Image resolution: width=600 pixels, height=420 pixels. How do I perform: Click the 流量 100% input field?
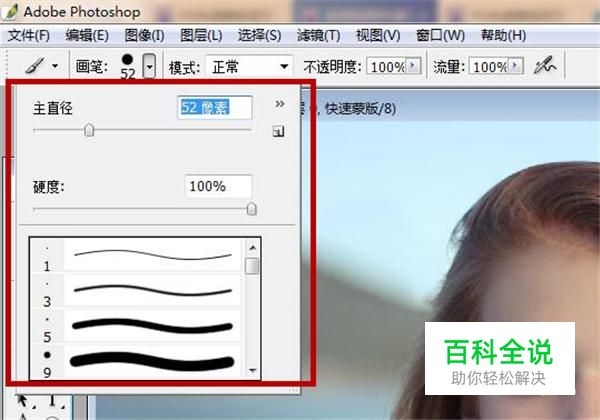[490, 67]
